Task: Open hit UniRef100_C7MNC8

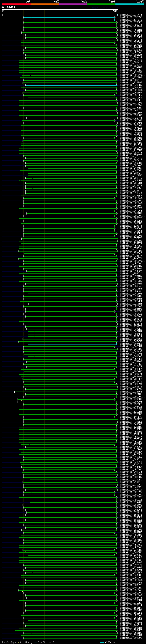Action: [x=131, y=22]
